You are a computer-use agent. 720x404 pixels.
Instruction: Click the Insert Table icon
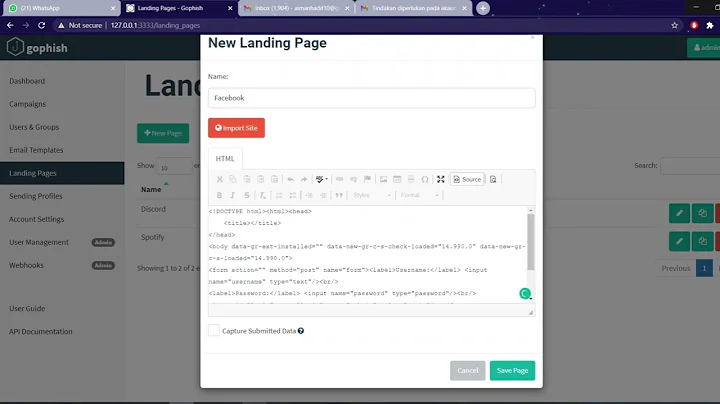[397, 180]
